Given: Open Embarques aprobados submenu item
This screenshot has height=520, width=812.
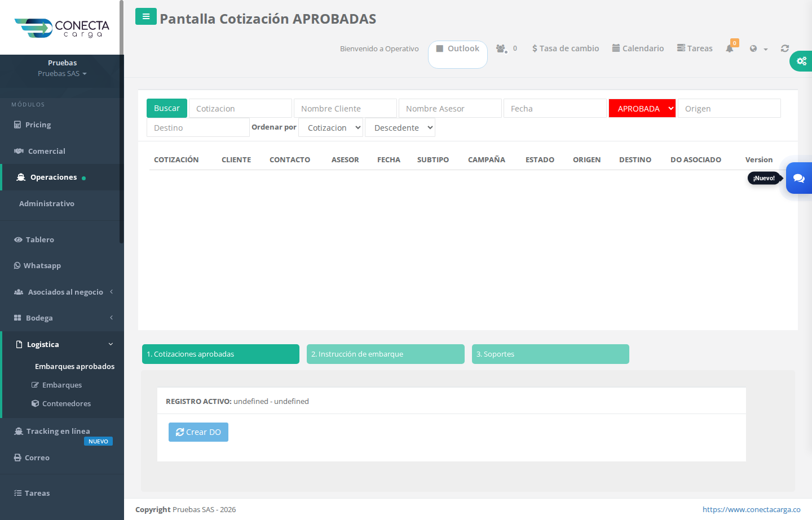Looking at the screenshot, I should pos(74,366).
